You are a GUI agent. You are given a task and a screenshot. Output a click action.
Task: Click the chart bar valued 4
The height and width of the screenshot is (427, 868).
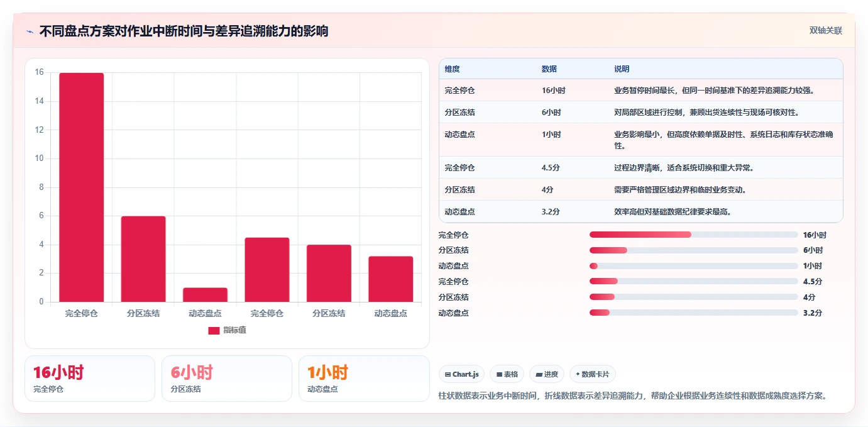329,274
